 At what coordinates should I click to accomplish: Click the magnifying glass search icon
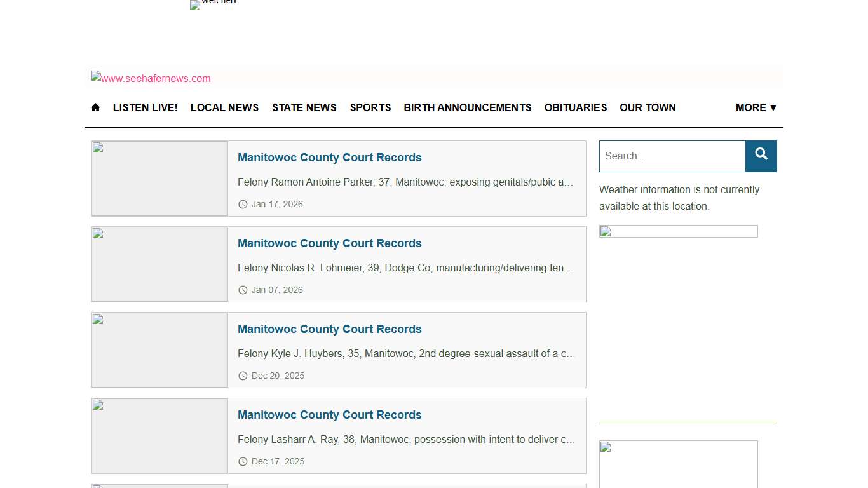[x=761, y=154]
